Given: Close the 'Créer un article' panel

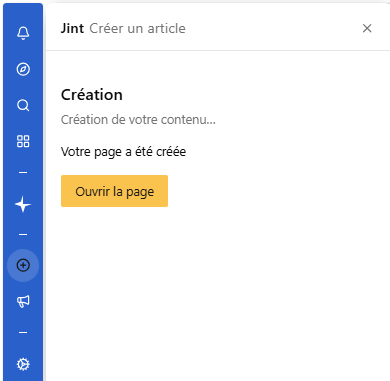Looking at the screenshot, I should click(x=367, y=28).
